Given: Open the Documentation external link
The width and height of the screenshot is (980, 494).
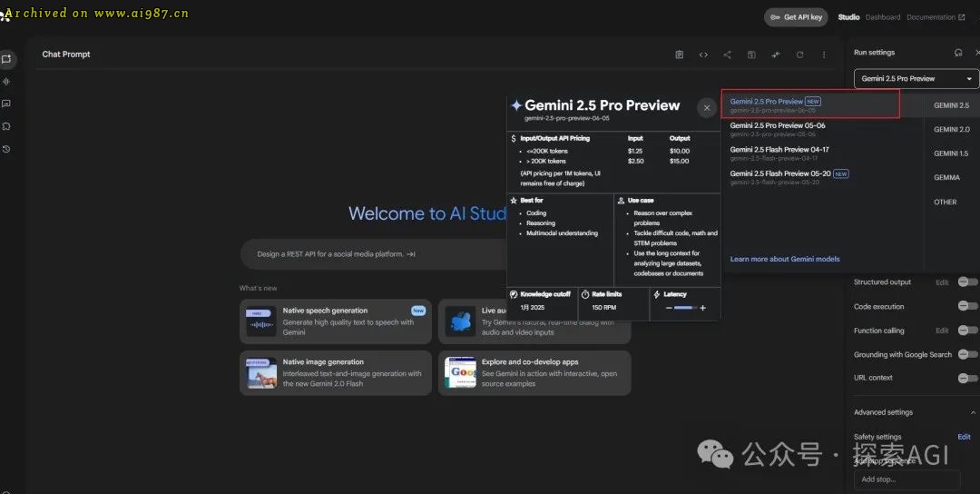Looking at the screenshot, I should click(x=935, y=17).
